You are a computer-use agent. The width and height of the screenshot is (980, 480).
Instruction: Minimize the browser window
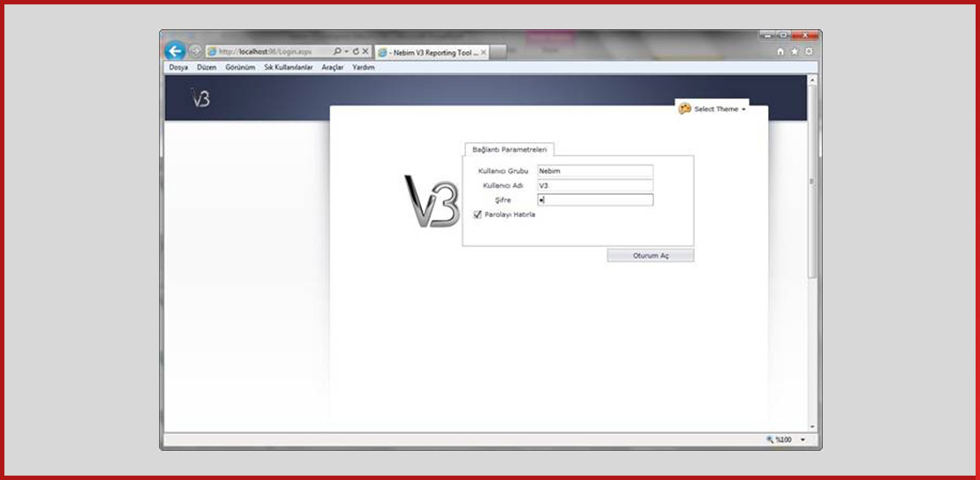click(767, 35)
